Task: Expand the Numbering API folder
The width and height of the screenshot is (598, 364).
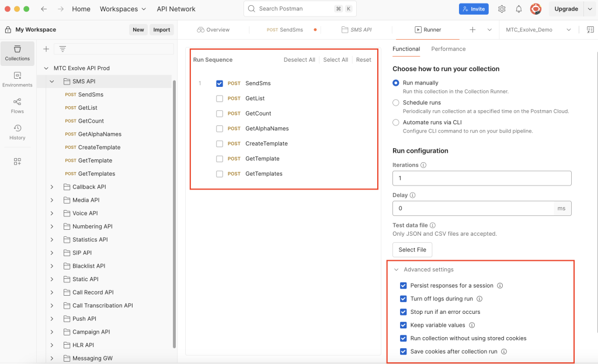Action: (52, 226)
